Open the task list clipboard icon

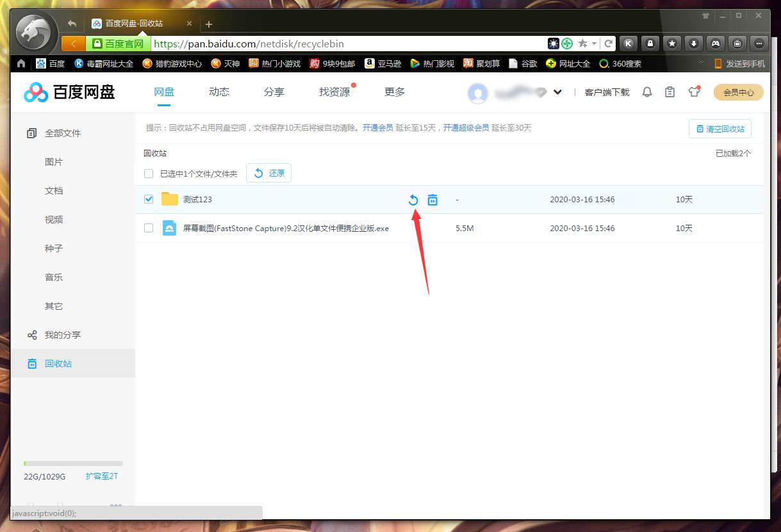pyautogui.click(x=670, y=92)
